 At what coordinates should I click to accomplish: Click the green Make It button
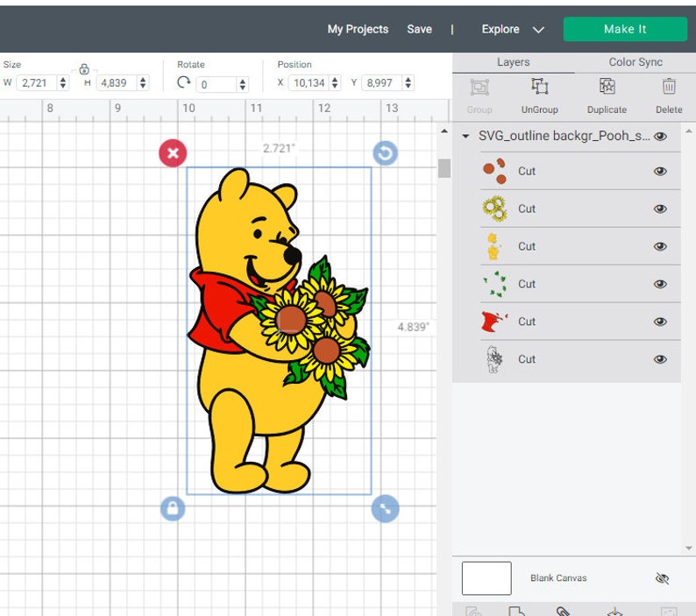coord(625,29)
